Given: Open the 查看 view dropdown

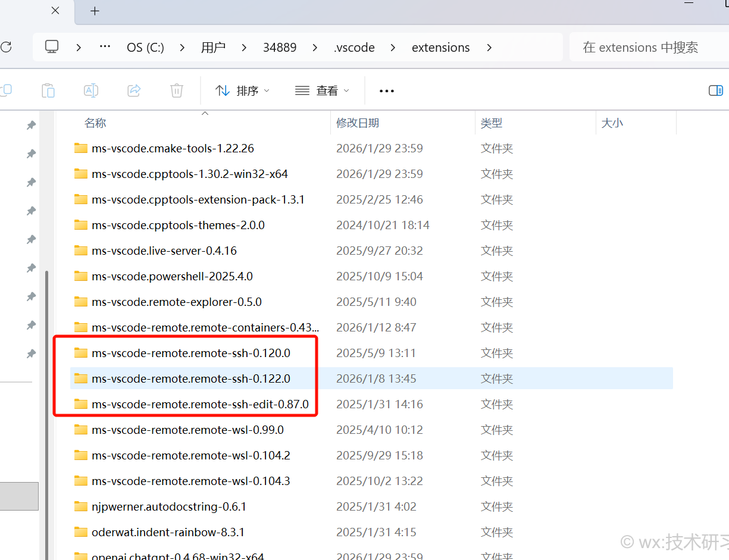Looking at the screenshot, I should [322, 90].
